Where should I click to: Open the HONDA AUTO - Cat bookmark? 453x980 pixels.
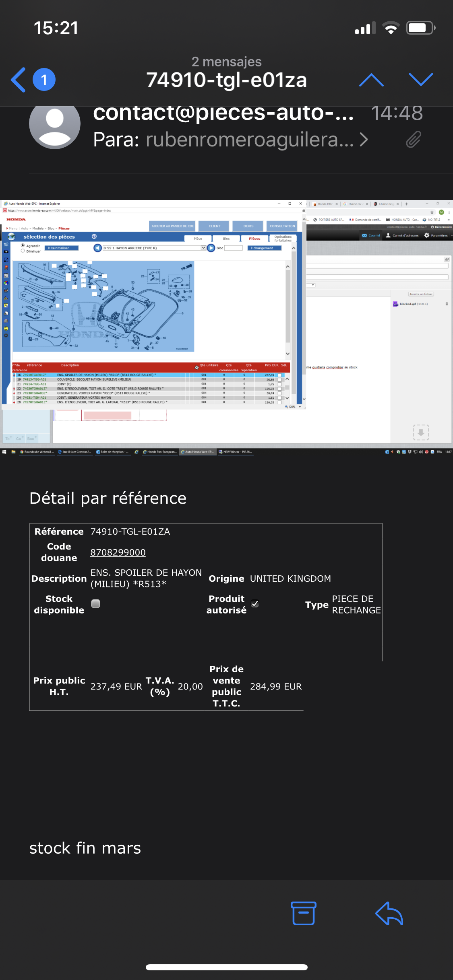[x=403, y=220]
